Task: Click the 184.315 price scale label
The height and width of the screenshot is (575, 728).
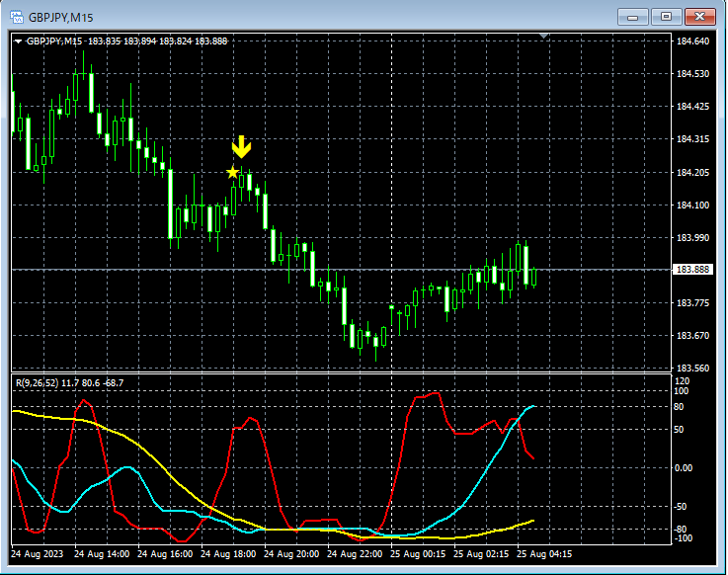Action: [692, 139]
